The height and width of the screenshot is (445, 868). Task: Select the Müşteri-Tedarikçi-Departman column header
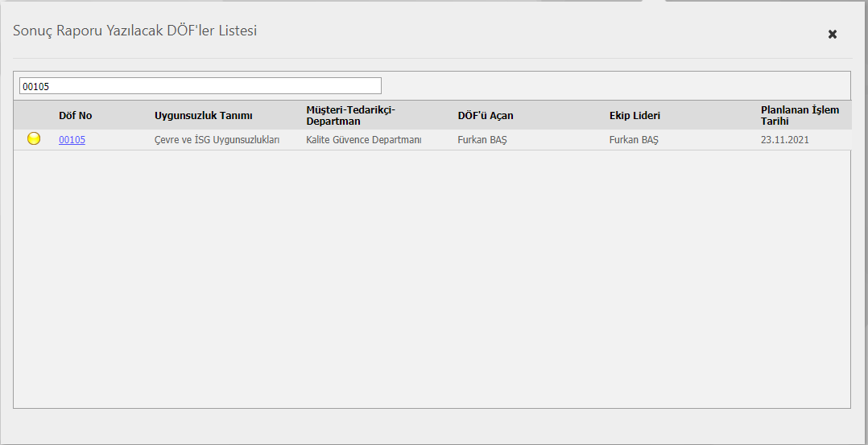tap(352, 115)
